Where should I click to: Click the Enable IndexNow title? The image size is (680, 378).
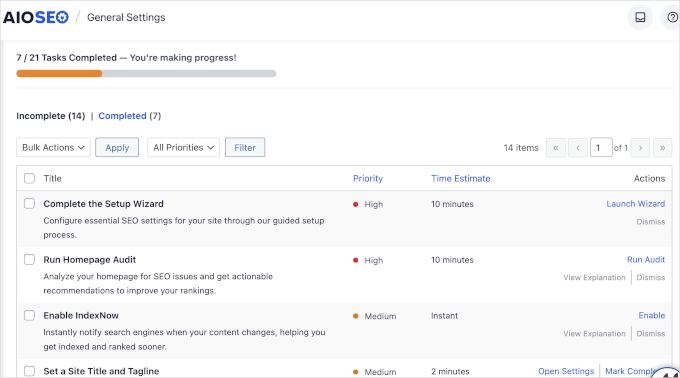point(81,316)
